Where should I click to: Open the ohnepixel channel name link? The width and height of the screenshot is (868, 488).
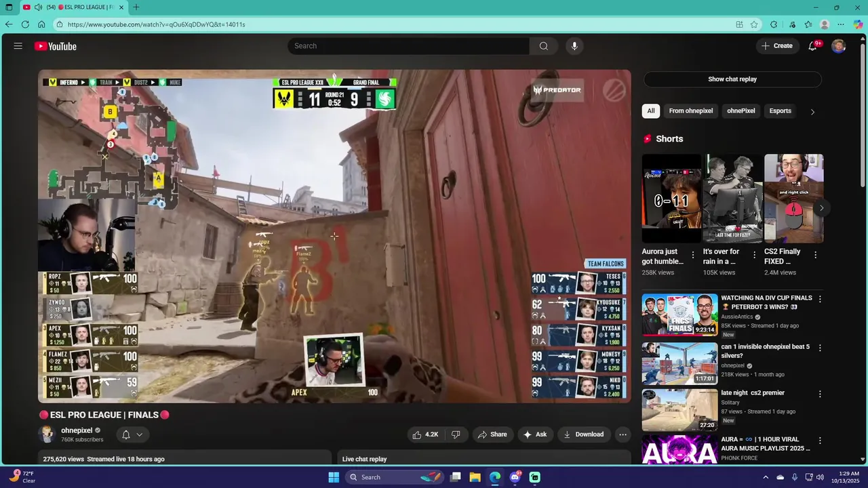77,430
